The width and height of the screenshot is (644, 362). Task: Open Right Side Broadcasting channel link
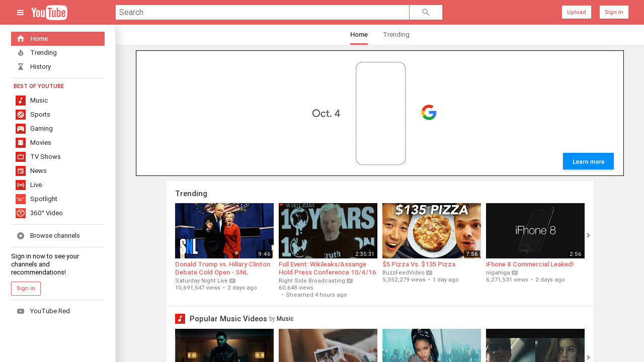[312, 281]
